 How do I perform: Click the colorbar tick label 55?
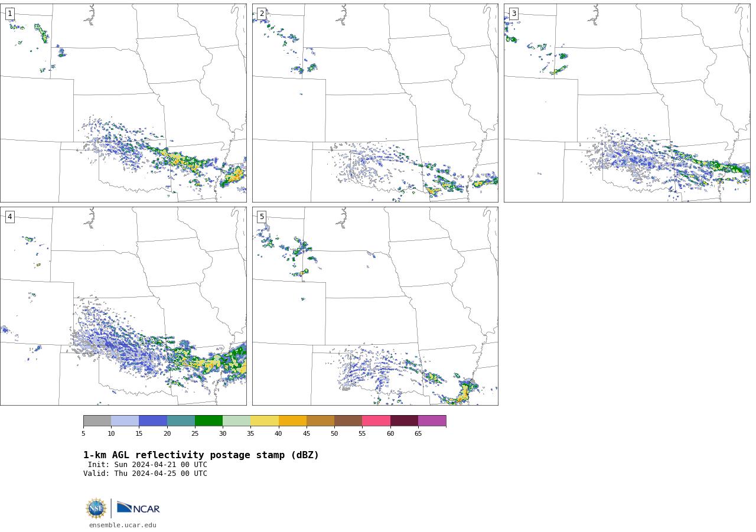(362, 434)
